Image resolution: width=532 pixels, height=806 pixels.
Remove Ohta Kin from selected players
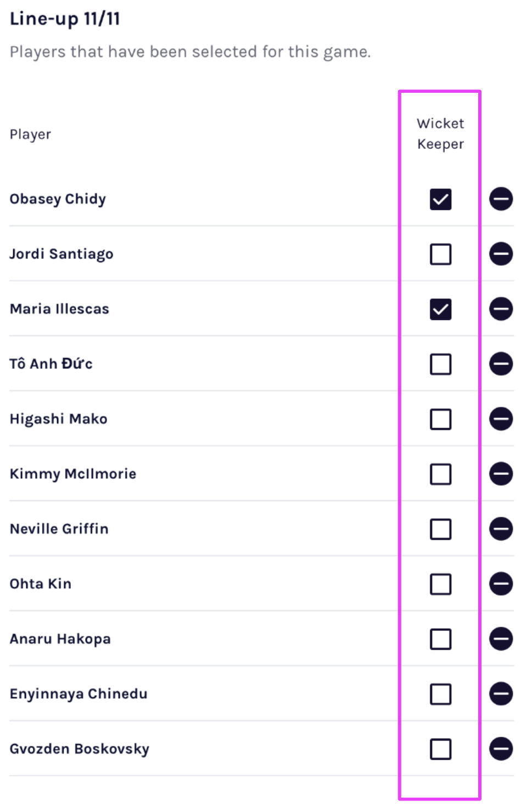(501, 584)
